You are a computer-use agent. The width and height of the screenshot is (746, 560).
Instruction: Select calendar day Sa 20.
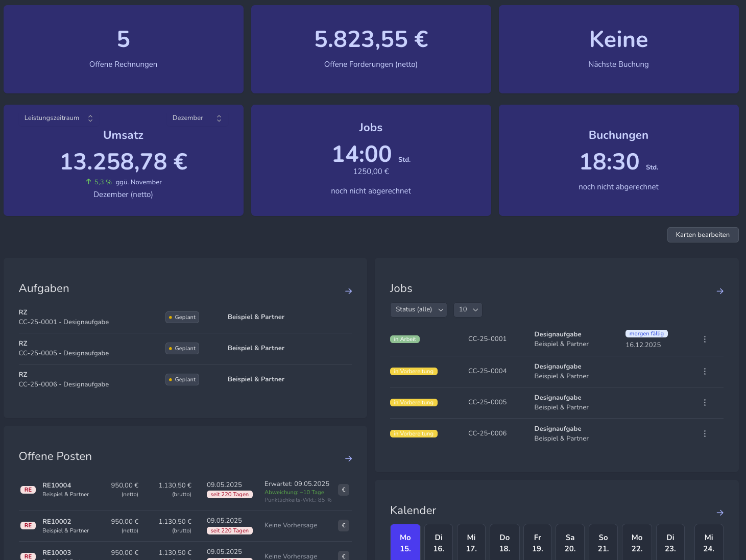click(570, 542)
